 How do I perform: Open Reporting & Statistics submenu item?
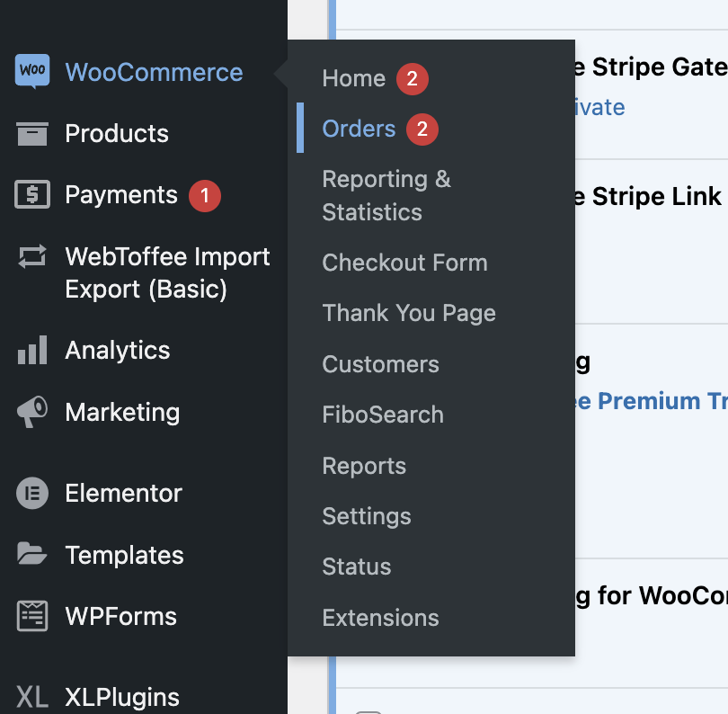386,195
